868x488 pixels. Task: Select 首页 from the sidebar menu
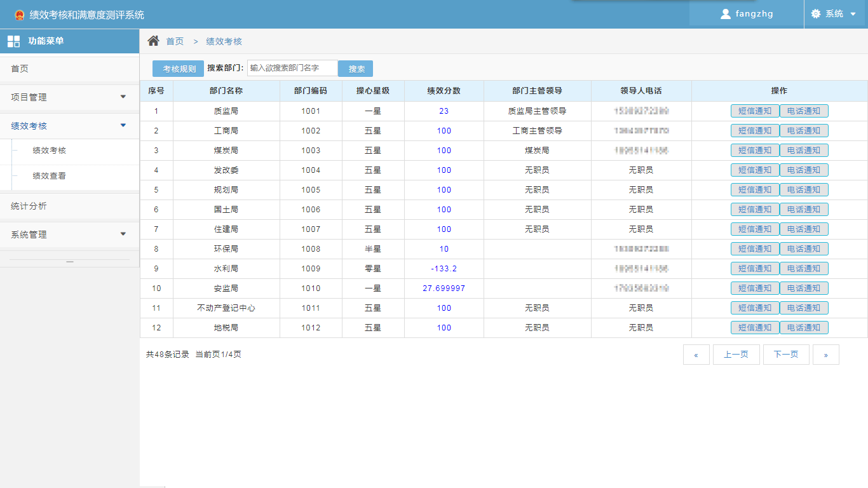point(27,69)
